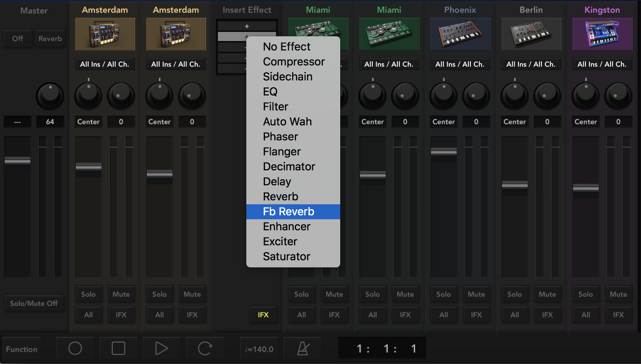Select Fb Reverb in the effect menu
The height and width of the screenshot is (364, 641).
293,211
